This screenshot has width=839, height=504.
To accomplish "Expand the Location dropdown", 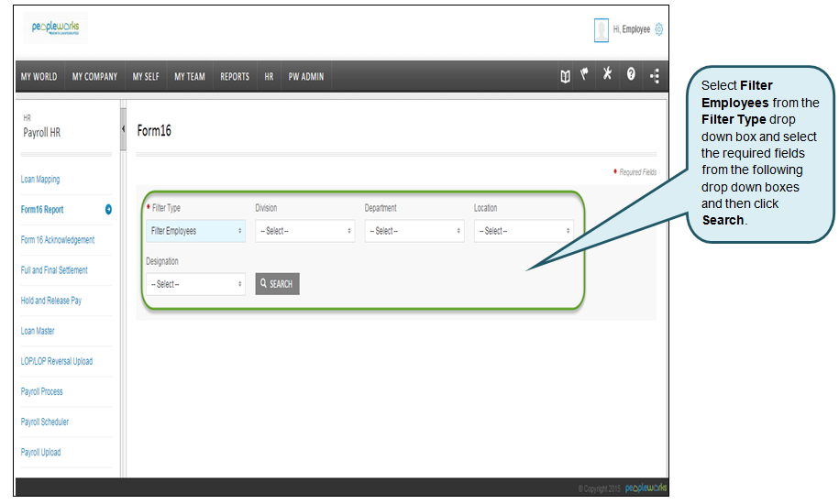I will (x=523, y=231).
